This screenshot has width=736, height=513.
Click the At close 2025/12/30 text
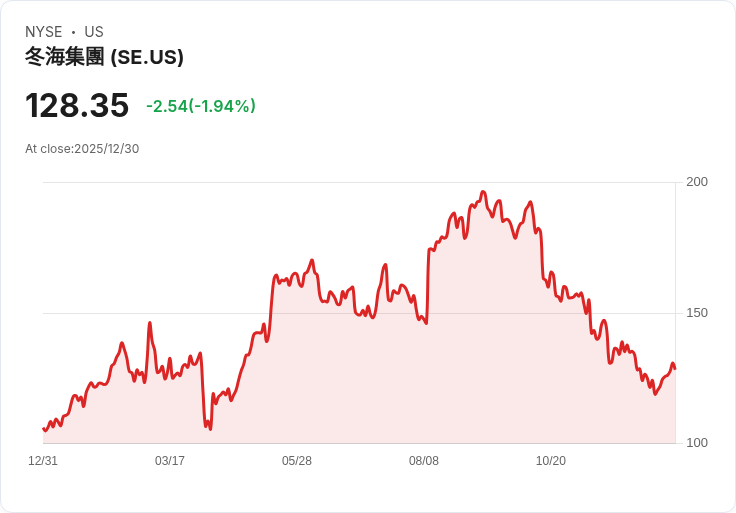(82, 149)
